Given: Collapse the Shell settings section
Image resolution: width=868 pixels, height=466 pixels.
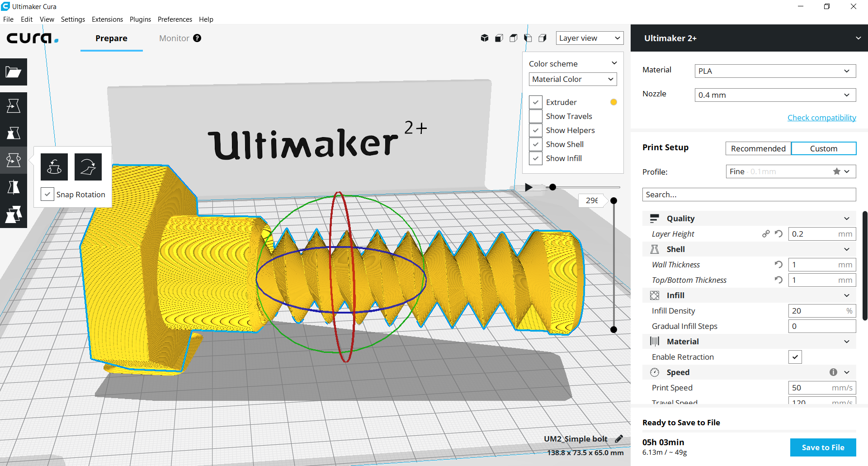Looking at the screenshot, I should click(x=846, y=249).
